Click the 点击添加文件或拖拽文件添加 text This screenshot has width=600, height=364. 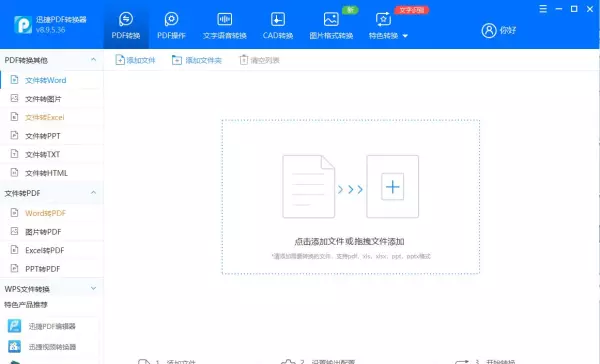coord(349,242)
